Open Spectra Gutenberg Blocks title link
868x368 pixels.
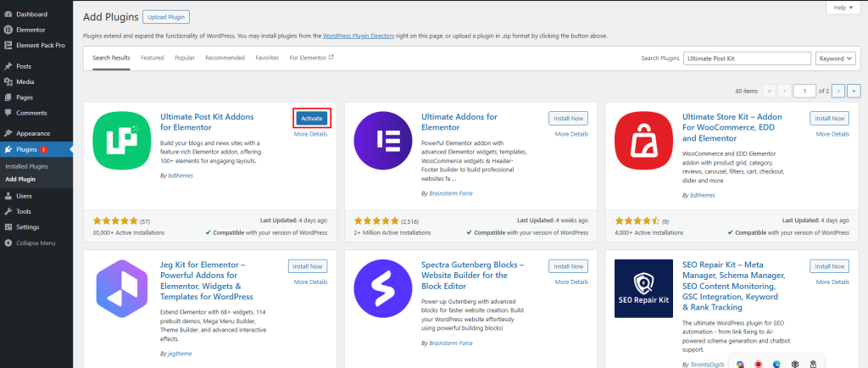tap(472, 276)
